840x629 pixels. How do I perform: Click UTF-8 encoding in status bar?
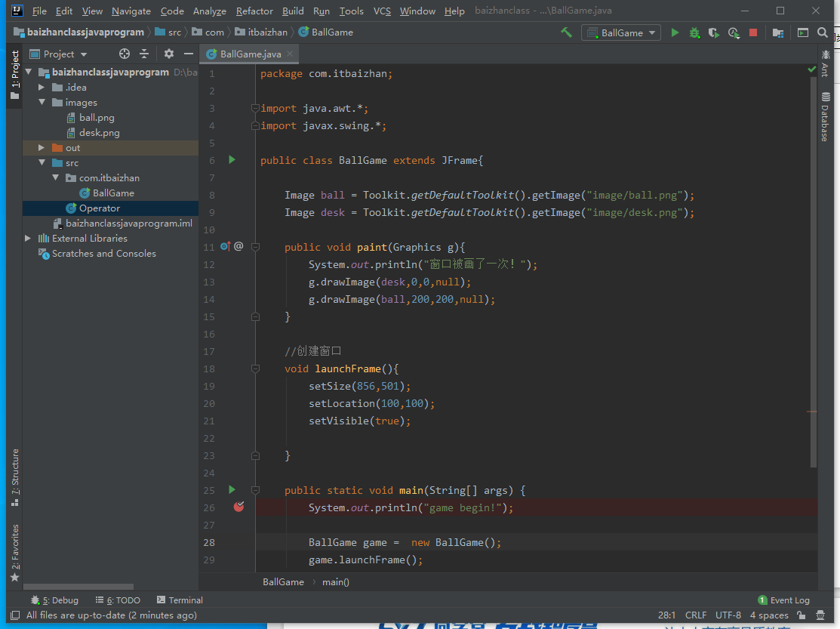(728, 615)
